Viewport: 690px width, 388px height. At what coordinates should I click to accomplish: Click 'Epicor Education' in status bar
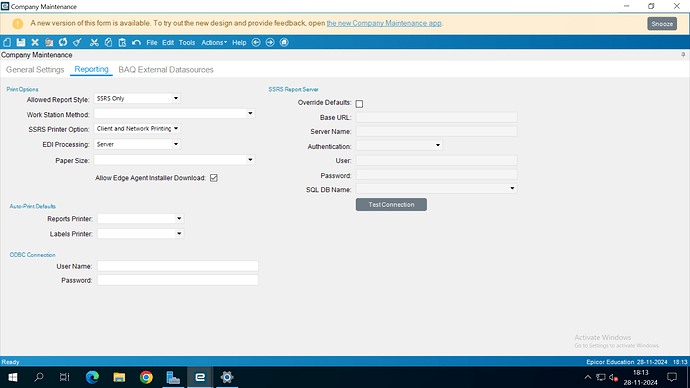(610, 362)
